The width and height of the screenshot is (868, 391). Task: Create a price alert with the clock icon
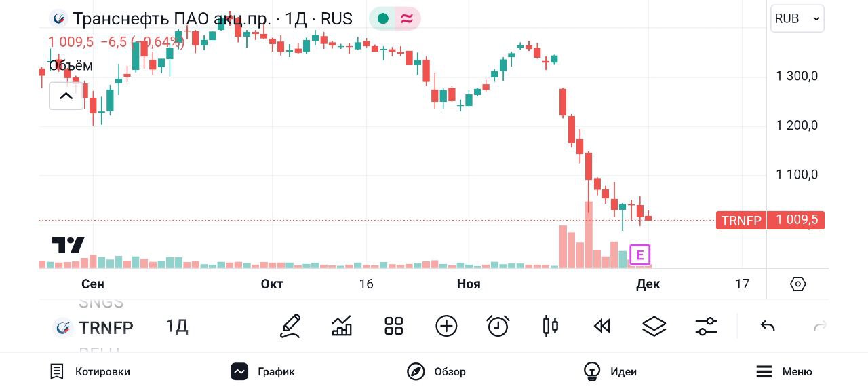click(498, 327)
